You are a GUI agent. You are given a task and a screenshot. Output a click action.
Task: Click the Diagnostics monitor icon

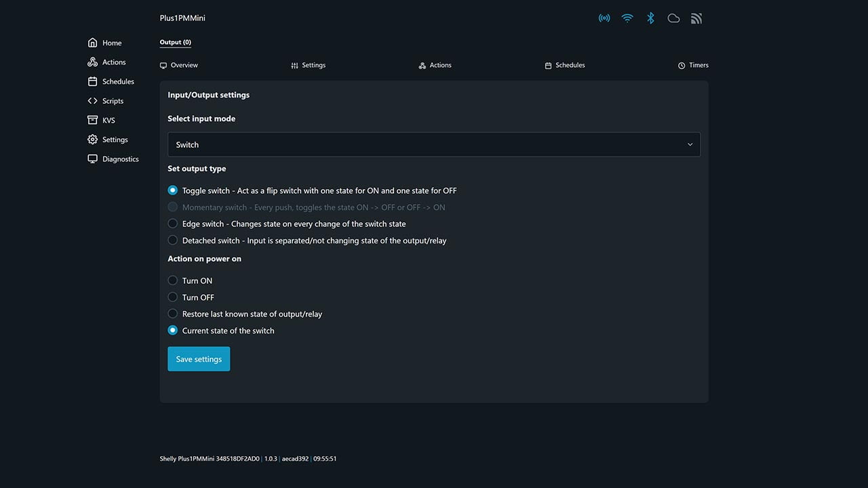(x=93, y=159)
